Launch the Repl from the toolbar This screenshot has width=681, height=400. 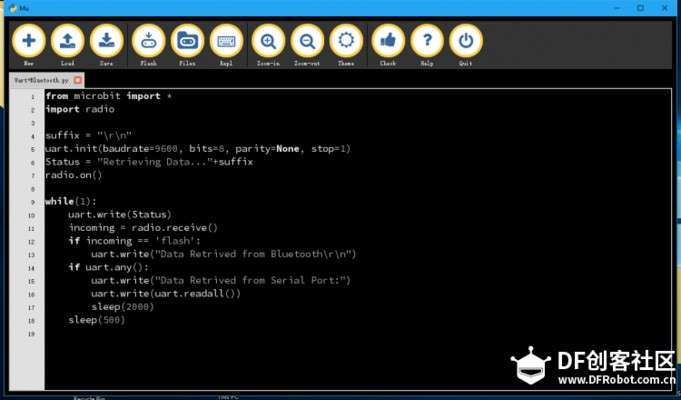tap(226, 41)
